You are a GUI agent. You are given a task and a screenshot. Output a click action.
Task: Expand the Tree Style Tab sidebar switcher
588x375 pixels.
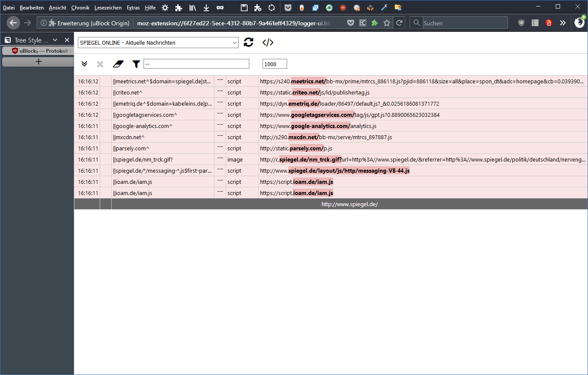pos(55,40)
